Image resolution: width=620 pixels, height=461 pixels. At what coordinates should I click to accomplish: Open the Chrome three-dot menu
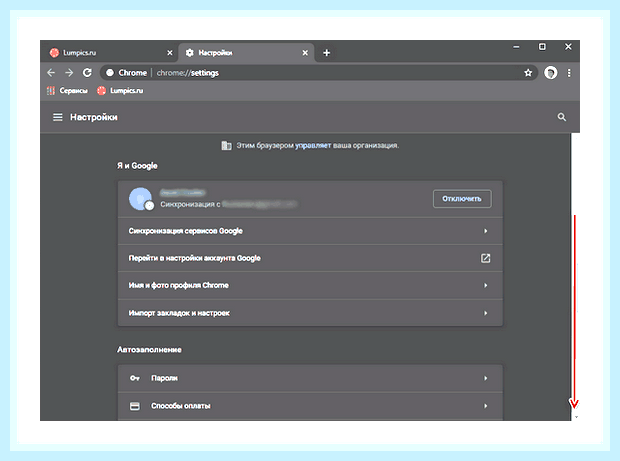pyautogui.click(x=569, y=73)
